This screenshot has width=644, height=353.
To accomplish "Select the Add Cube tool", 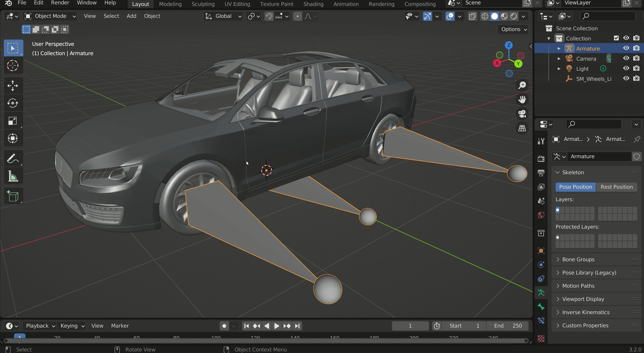I will (13, 196).
